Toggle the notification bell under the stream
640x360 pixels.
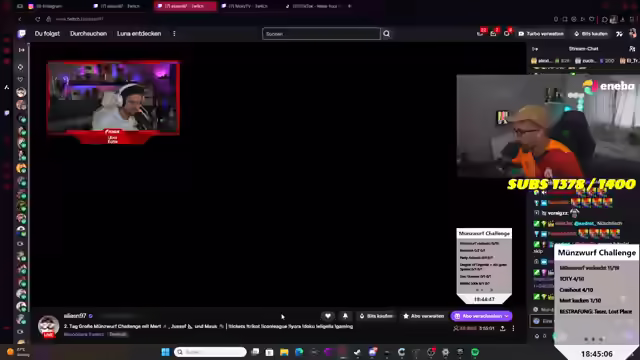pyautogui.click(x=345, y=316)
